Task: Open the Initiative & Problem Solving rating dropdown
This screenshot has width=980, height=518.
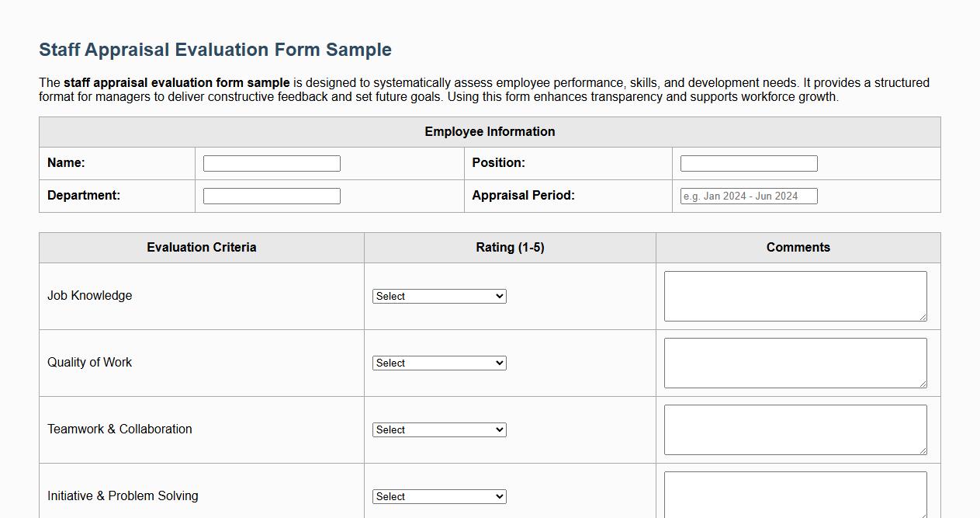Action: [438, 496]
